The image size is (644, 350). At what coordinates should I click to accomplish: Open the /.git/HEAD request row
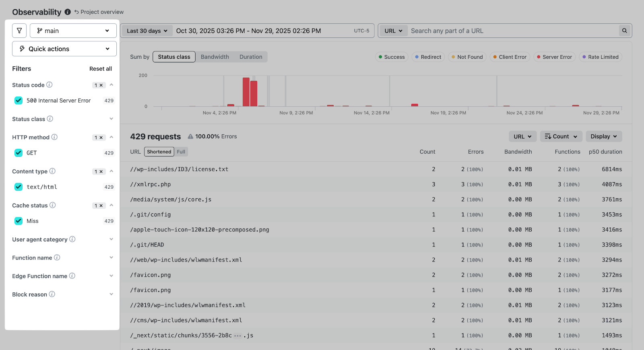pos(376,245)
